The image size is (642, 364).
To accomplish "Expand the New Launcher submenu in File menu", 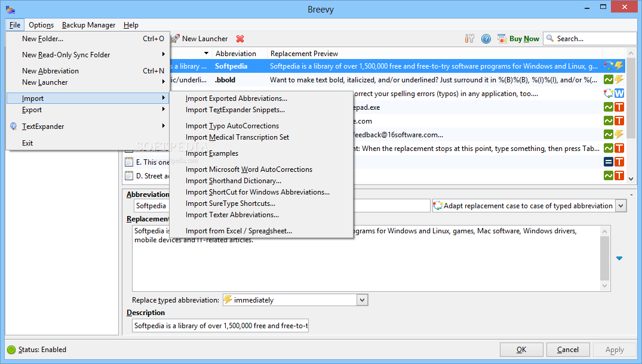I will pos(88,82).
